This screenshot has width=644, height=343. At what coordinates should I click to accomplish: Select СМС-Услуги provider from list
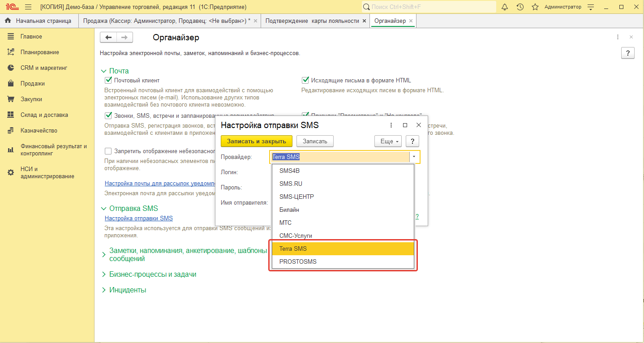[x=343, y=236]
